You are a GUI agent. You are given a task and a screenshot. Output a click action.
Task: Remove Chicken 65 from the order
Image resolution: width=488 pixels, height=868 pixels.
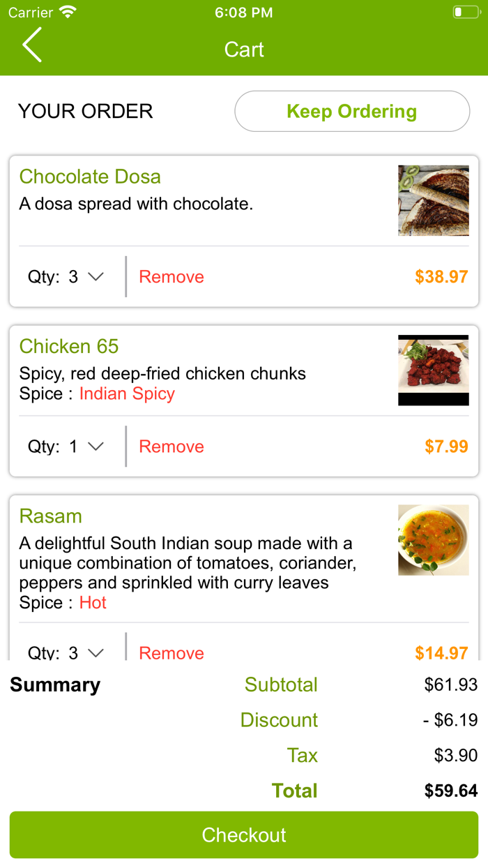point(171,446)
